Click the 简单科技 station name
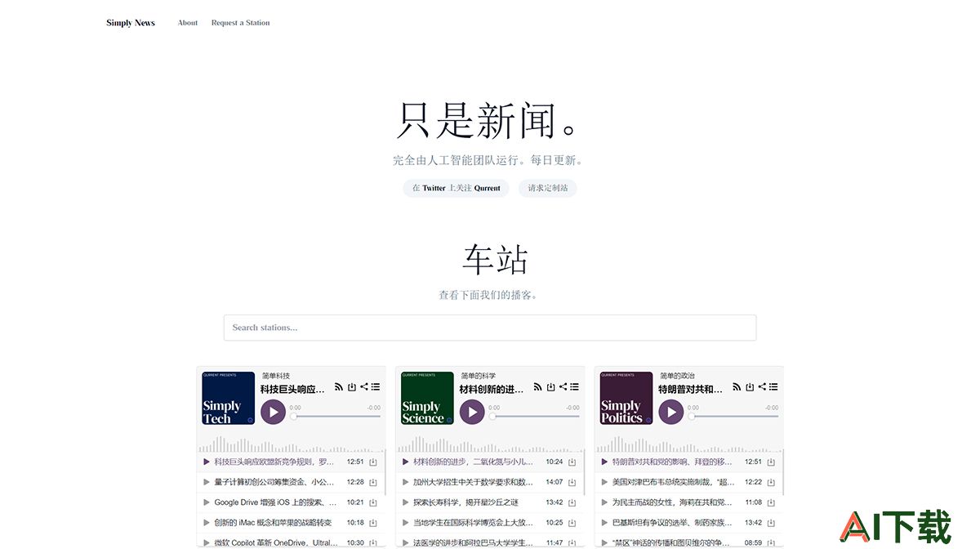The height and width of the screenshot is (549, 980). [276, 376]
